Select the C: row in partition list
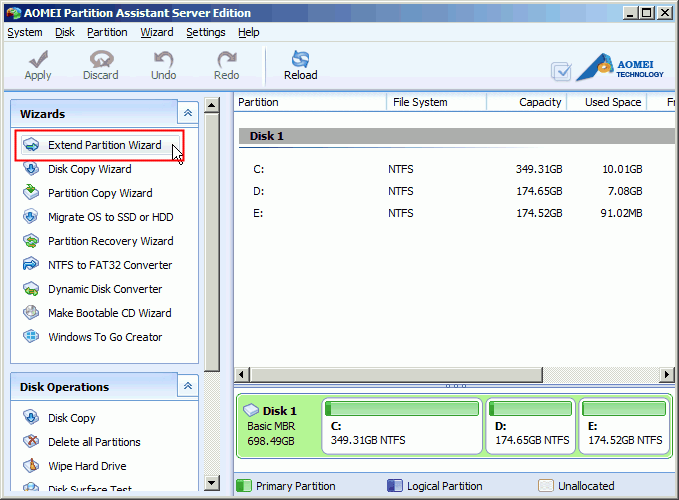 click(x=456, y=169)
